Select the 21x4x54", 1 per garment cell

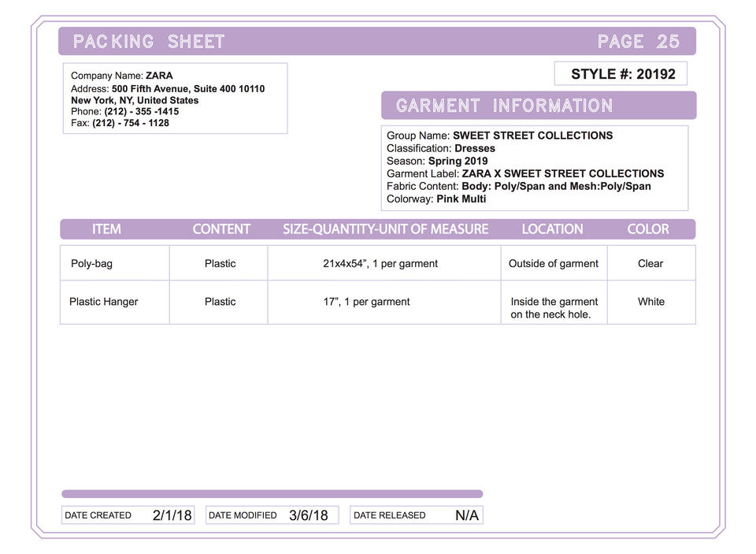pos(384,263)
